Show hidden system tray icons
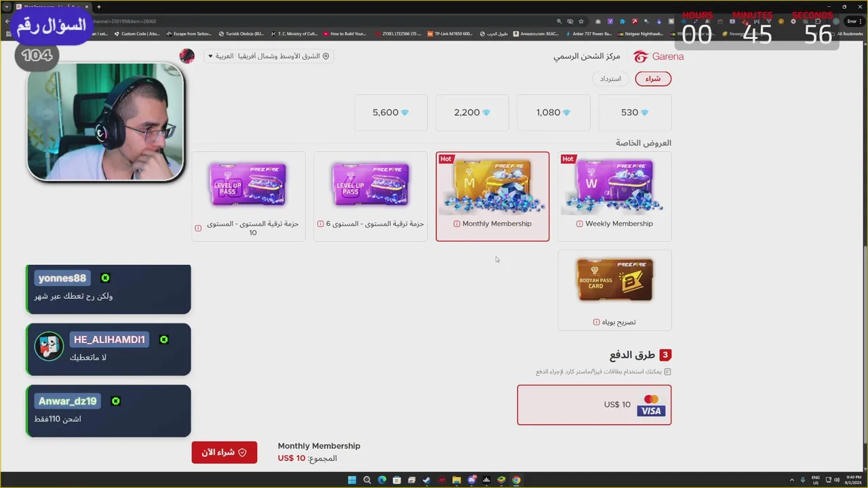868x488 pixels. click(x=793, y=480)
